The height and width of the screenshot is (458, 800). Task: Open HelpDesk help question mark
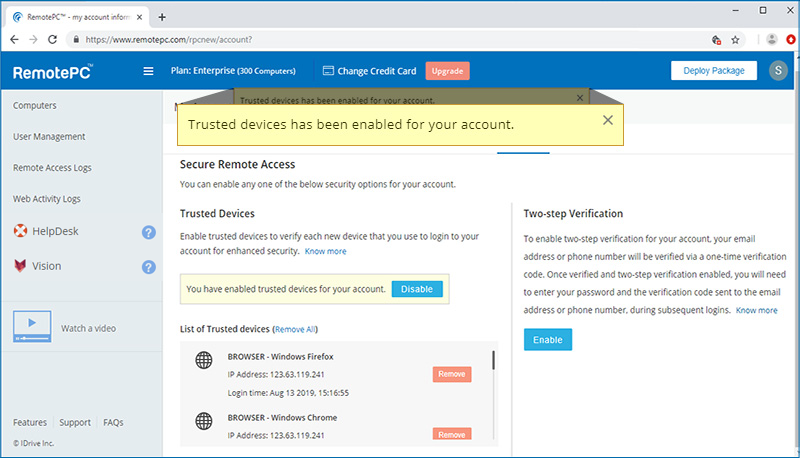coord(148,232)
